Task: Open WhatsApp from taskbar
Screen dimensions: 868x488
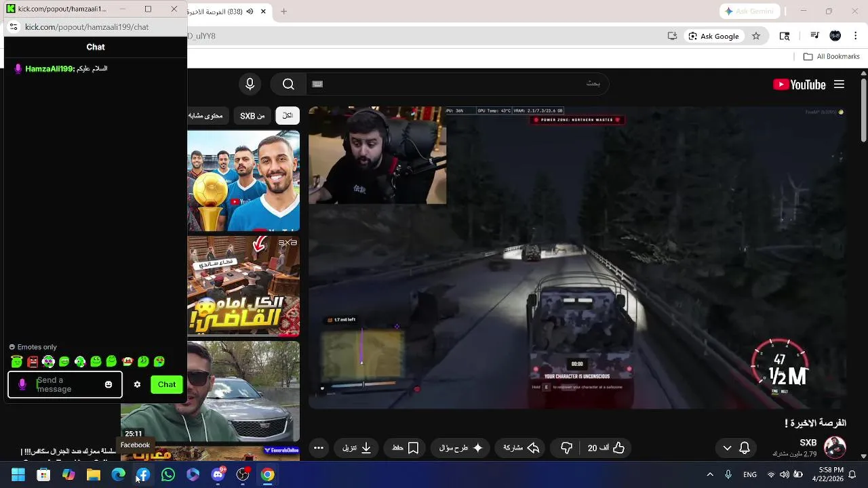Action: point(168,474)
